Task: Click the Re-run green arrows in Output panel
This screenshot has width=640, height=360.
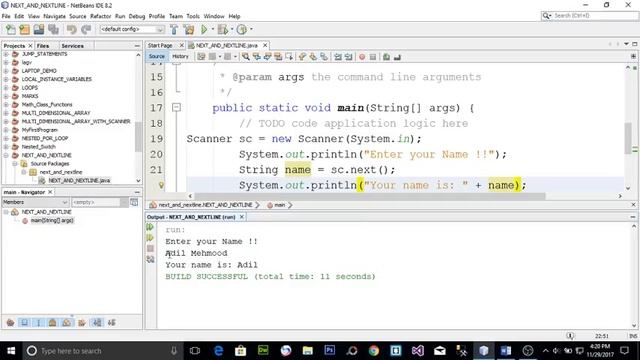Action: click(150, 227)
